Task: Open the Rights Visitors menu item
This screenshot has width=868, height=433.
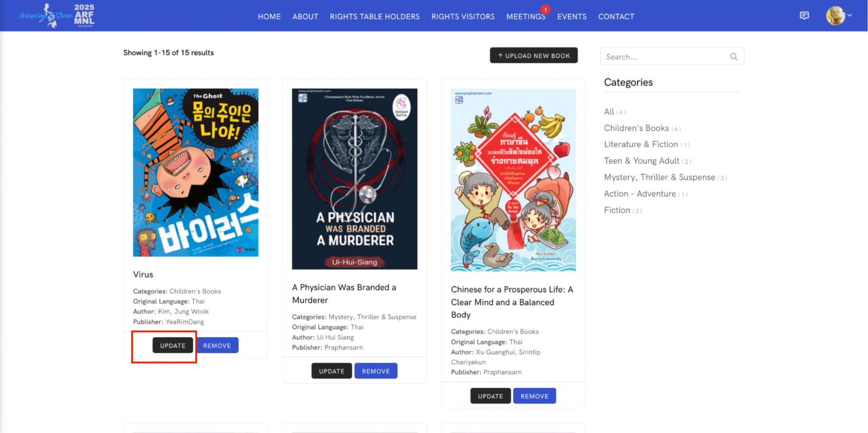Action: [x=463, y=17]
